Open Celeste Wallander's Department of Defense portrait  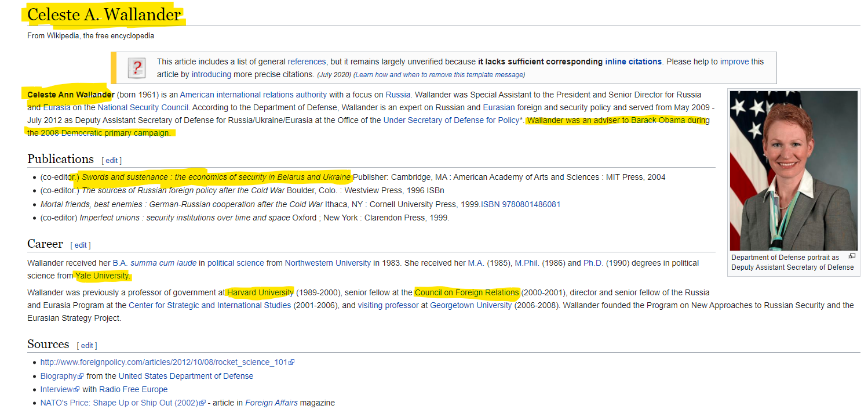pos(793,171)
